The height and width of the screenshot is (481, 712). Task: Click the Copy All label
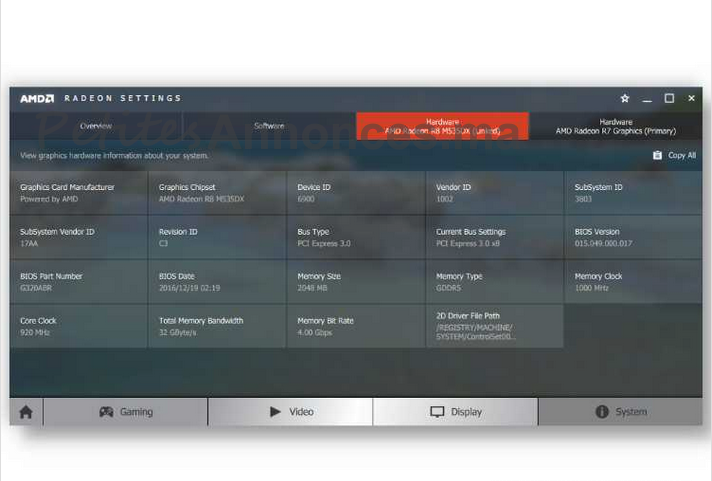pos(682,155)
